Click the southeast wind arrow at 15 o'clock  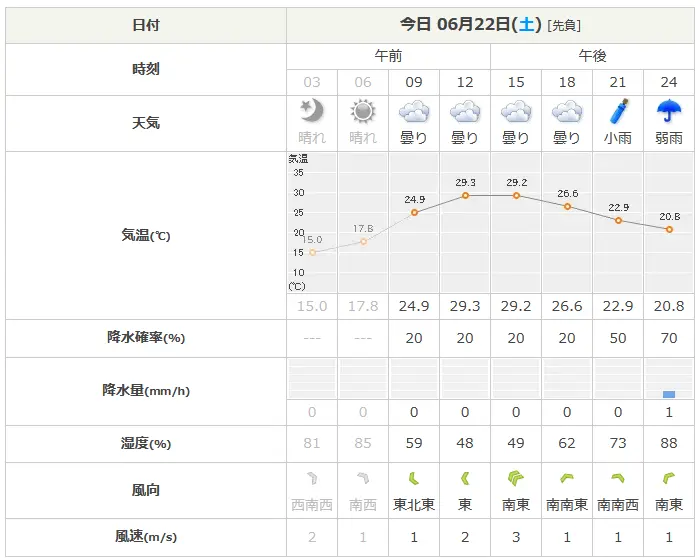click(516, 479)
